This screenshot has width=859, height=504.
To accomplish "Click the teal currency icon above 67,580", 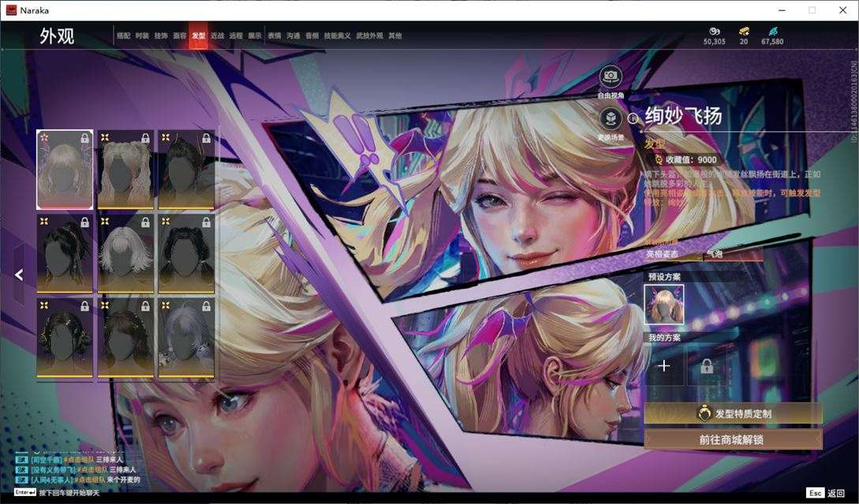I will coord(772,32).
